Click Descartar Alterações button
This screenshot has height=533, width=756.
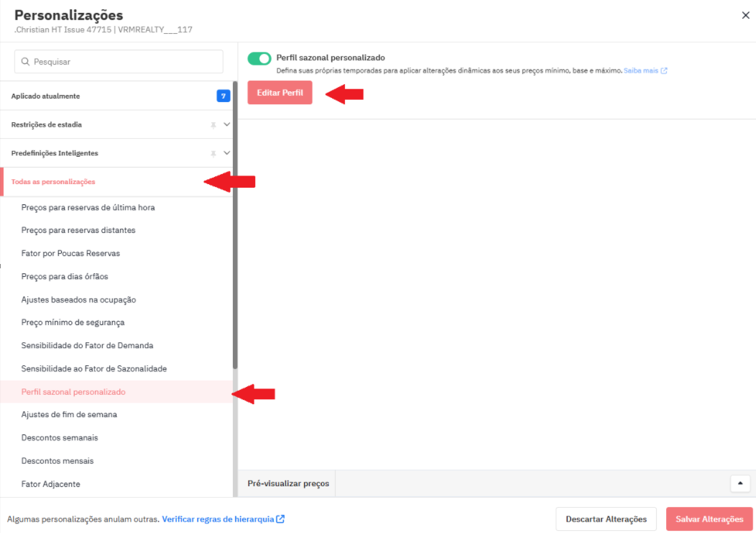click(x=606, y=519)
